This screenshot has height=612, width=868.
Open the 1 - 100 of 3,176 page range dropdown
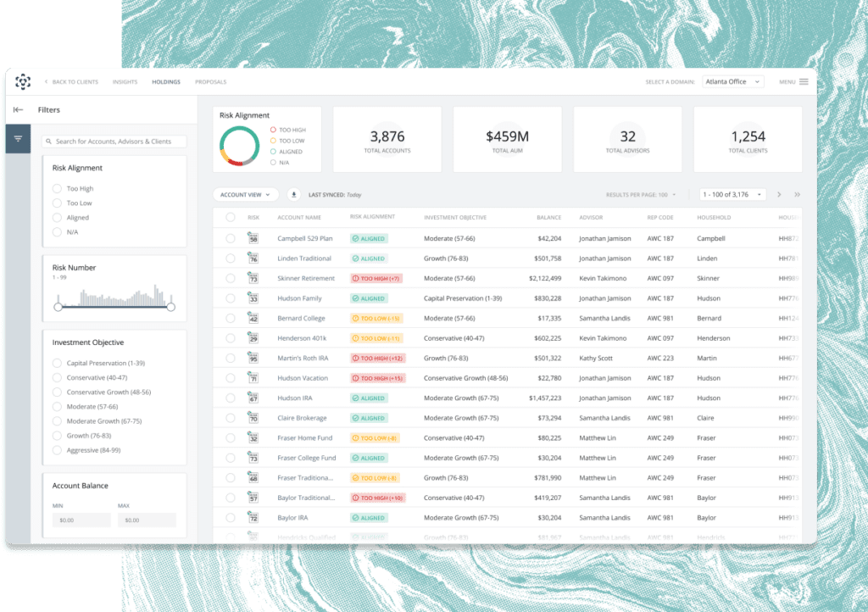732,194
